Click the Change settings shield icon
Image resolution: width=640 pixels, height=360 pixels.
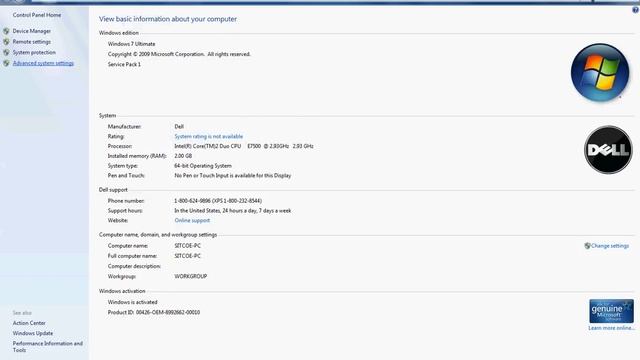click(587, 246)
